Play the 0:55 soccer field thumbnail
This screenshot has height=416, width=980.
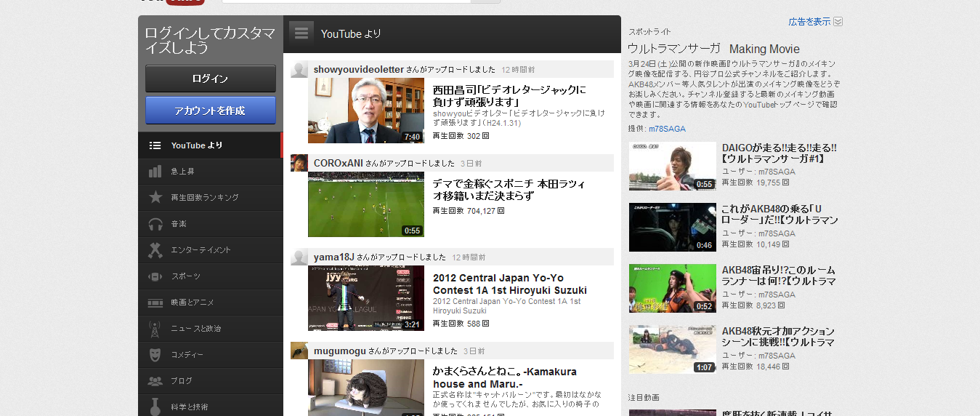366,204
